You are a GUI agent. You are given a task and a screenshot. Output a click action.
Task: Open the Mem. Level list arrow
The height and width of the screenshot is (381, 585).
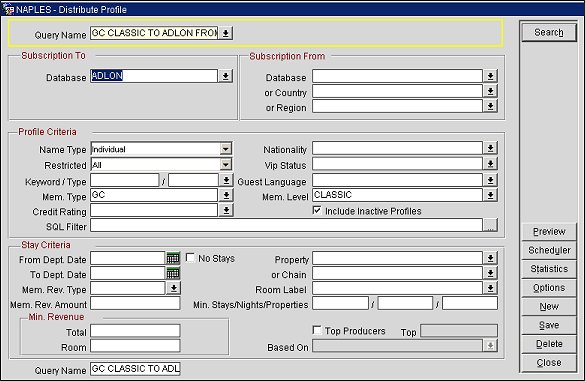(490, 195)
